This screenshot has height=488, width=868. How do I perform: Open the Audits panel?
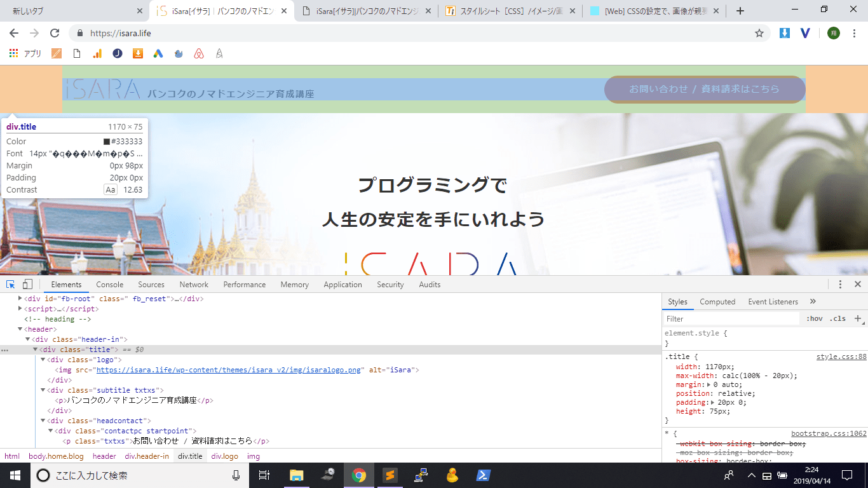point(430,285)
